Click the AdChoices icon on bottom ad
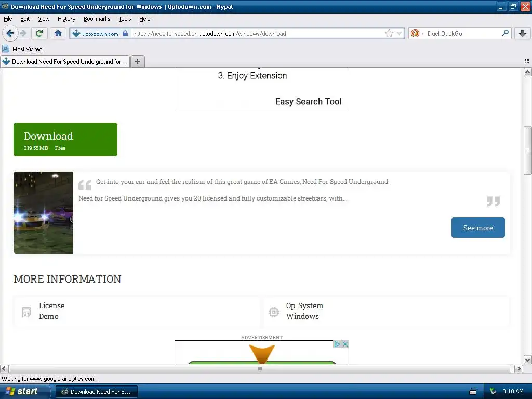 coord(337,344)
